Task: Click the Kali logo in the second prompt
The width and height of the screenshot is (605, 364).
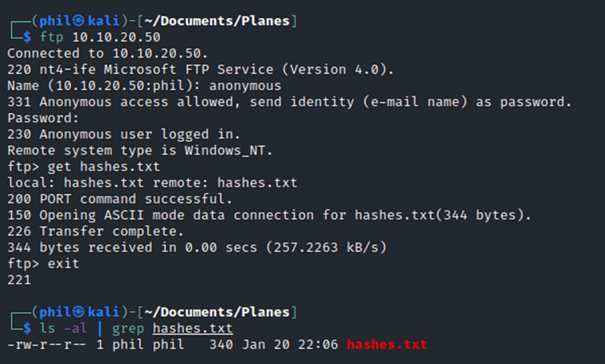Action: (79, 312)
